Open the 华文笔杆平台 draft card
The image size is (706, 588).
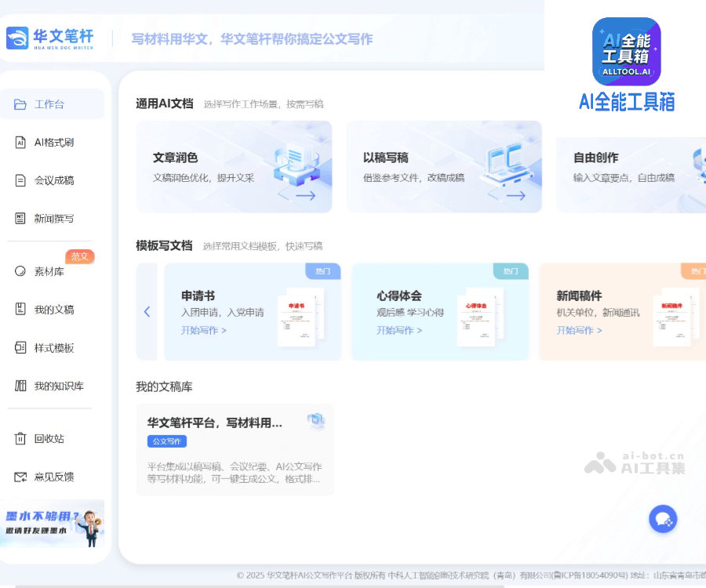tap(235, 450)
